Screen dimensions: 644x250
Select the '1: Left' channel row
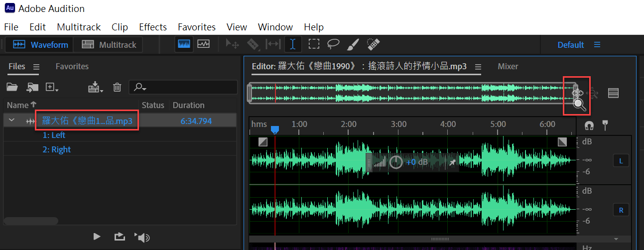point(54,135)
